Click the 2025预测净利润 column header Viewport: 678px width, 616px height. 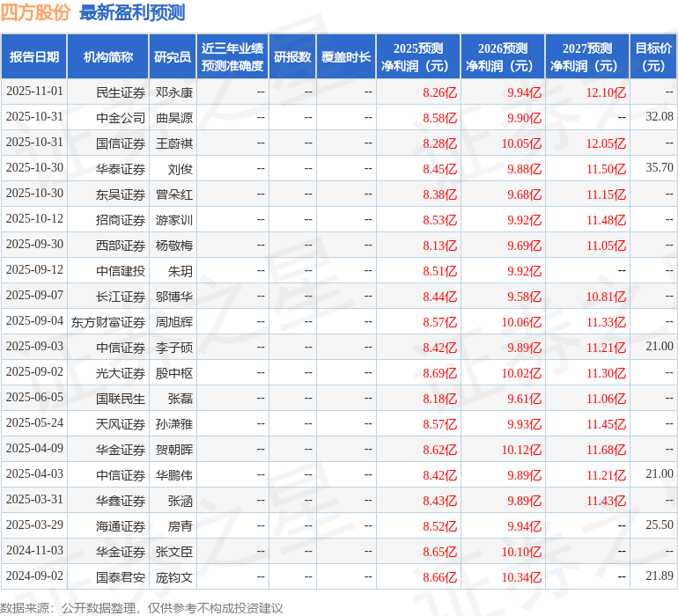point(417,57)
